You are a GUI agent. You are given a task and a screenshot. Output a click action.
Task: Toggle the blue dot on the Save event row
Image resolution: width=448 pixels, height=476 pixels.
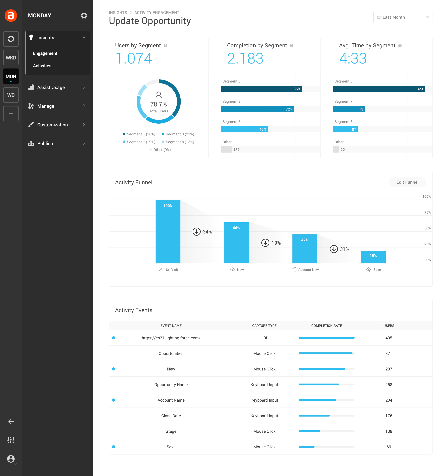pos(114,447)
